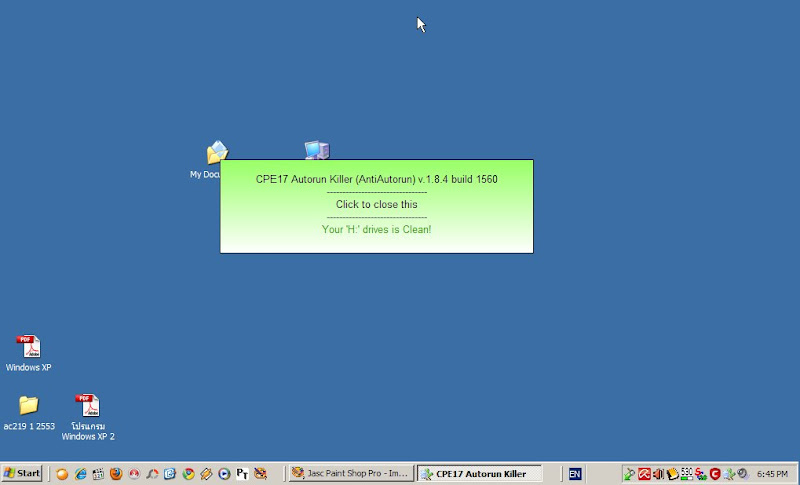Click CPE17 Autorun Killer taskbar button
The image size is (800, 485).
coord(479,474)
